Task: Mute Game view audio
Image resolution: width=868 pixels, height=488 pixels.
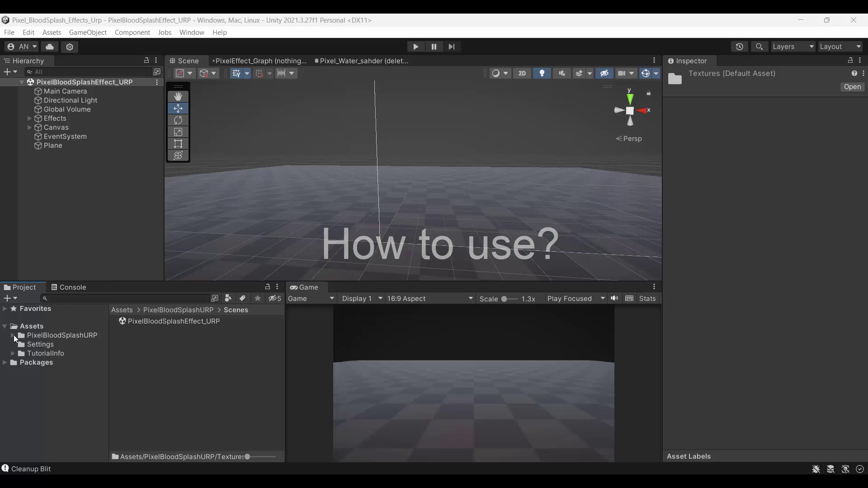Action: pos(614,298)
